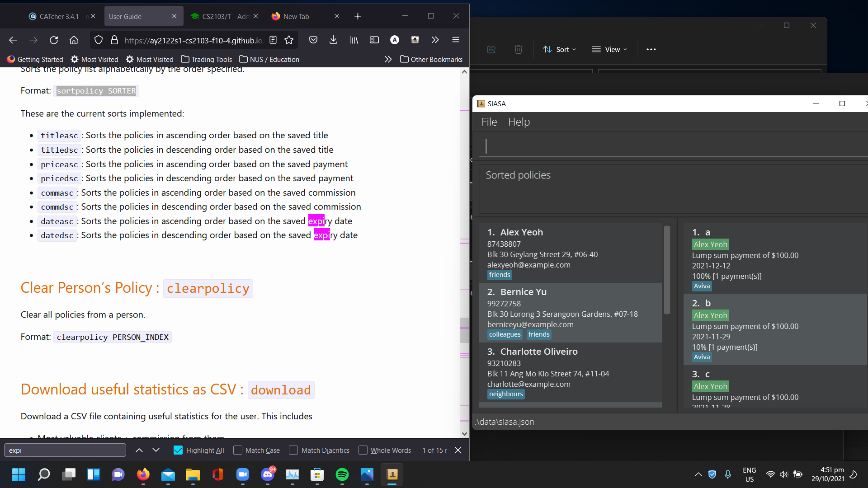
Task: Enable the Match Case checkbox in find bar
Action: [238, 450]
